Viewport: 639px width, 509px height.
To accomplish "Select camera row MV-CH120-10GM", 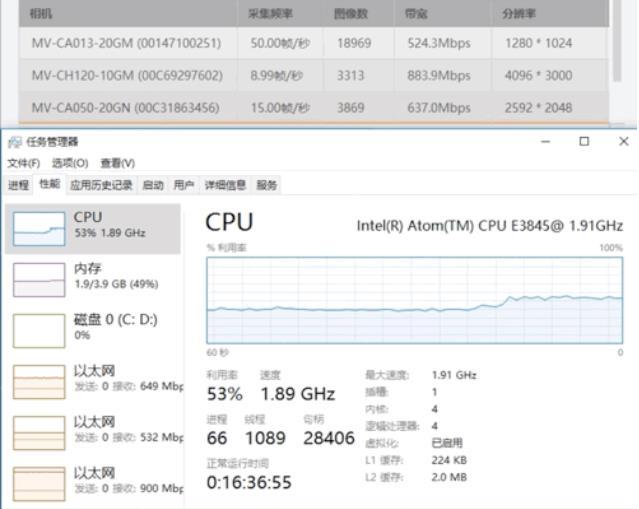I will (125, 75).
